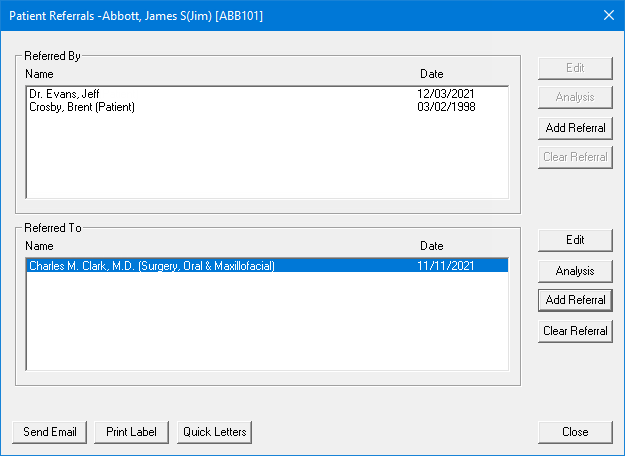
Task: Open Quick Letters
Action: pos(213,432)
